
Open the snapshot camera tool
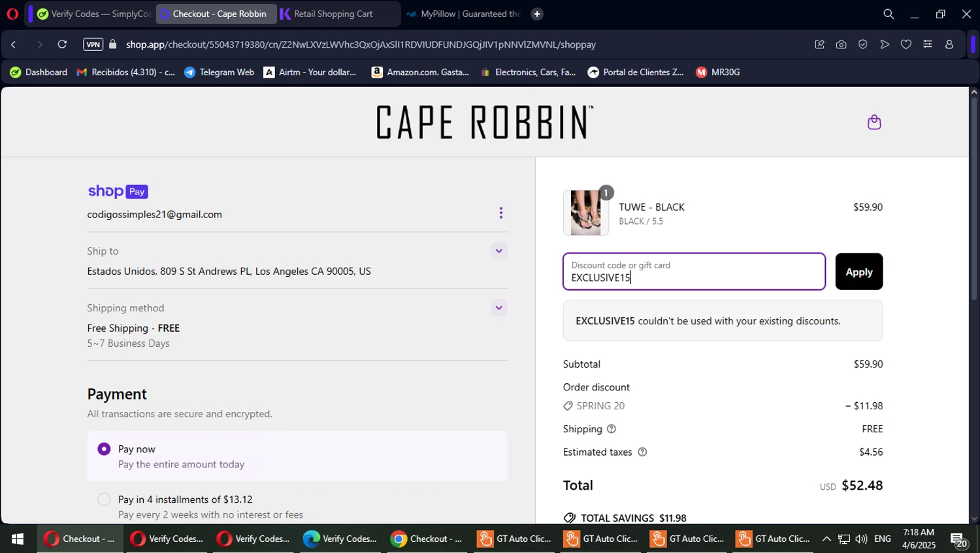coord(841,44)
